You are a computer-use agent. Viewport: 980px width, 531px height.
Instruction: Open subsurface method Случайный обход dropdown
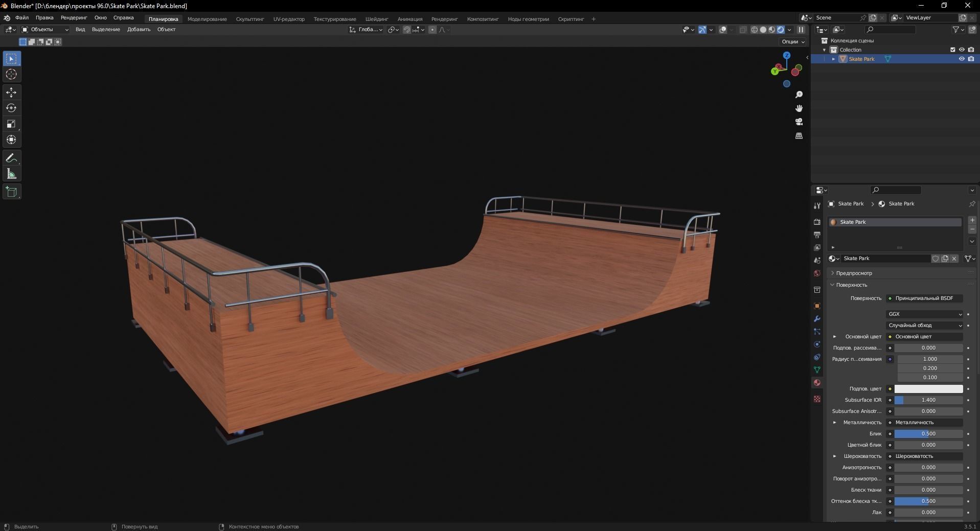coord(924,326)
